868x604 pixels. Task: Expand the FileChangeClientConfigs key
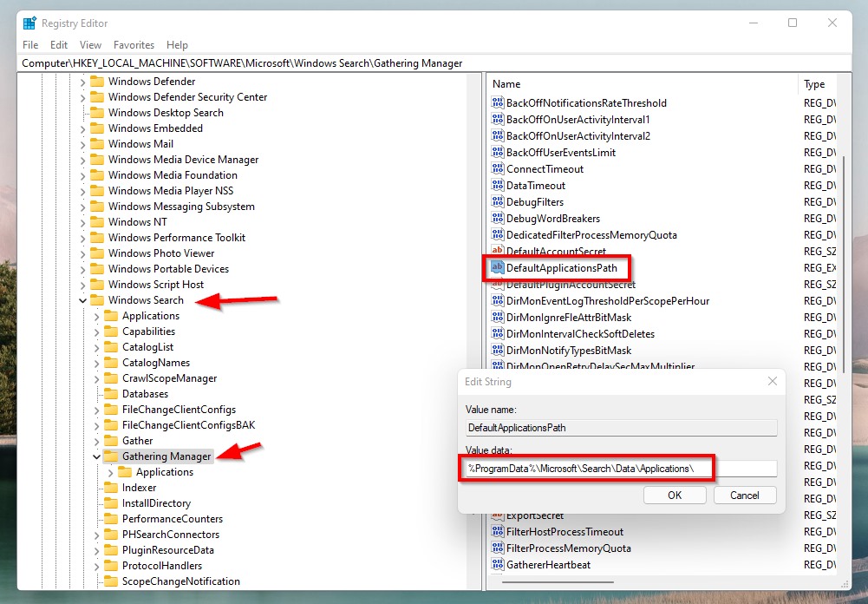(x=97, y=410)
